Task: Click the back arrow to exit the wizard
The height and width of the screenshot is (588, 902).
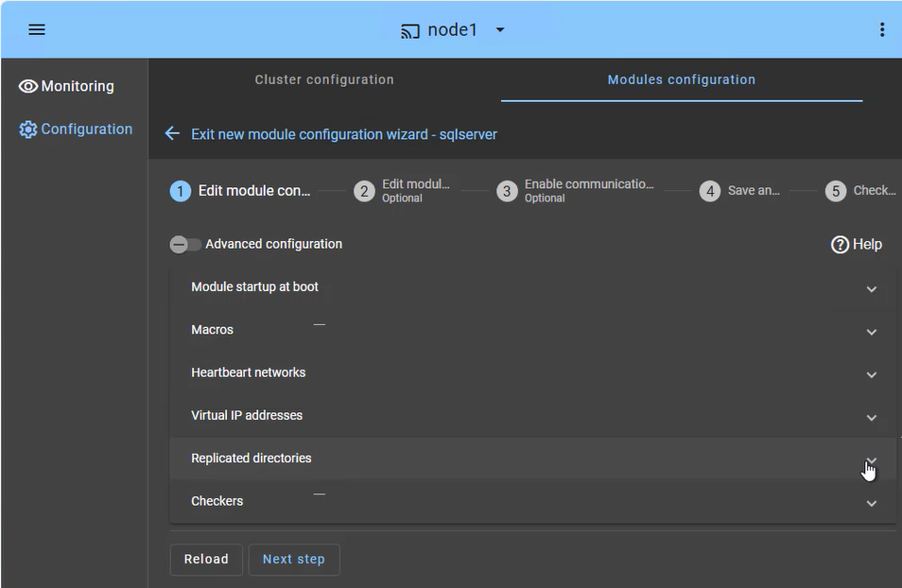Action: (x=171, y=133)
